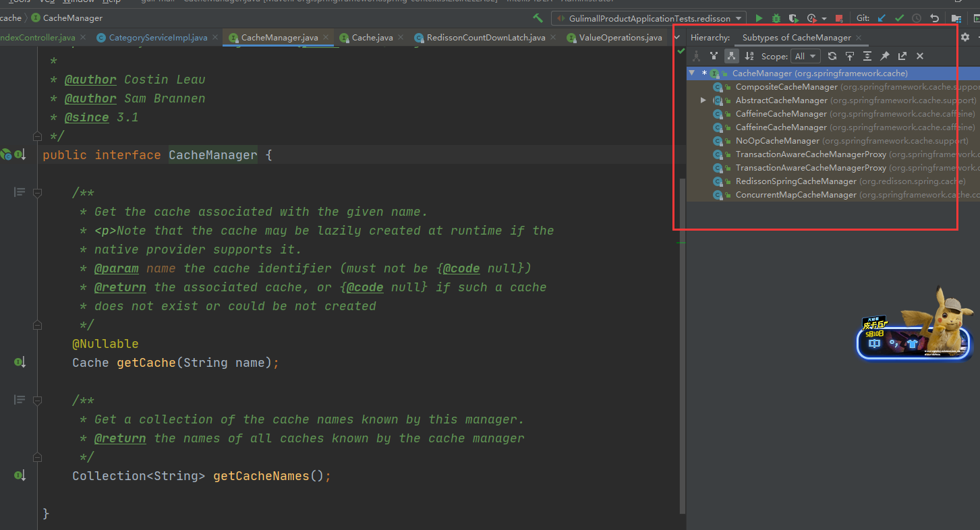
Task: Close the CacheManager.java tab
Action: pos(326,38)
